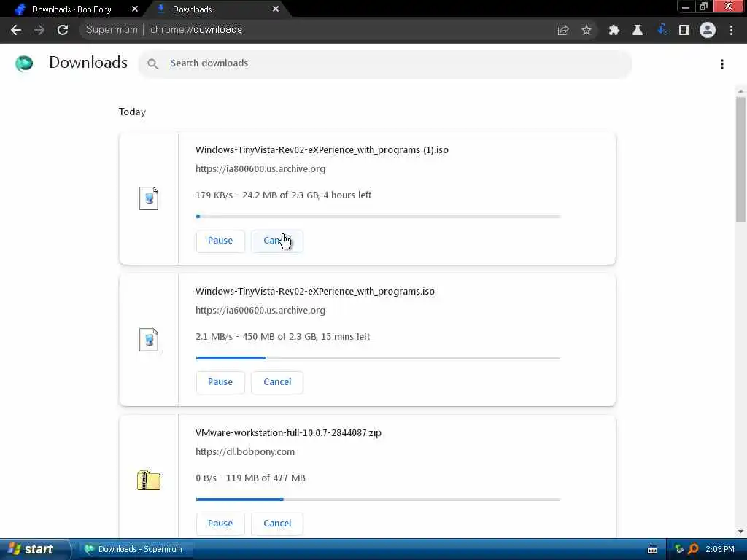This screenshot has height=560, width=747.
Task: Focus the Search downloads field
Action: click(x=385, y=64)
